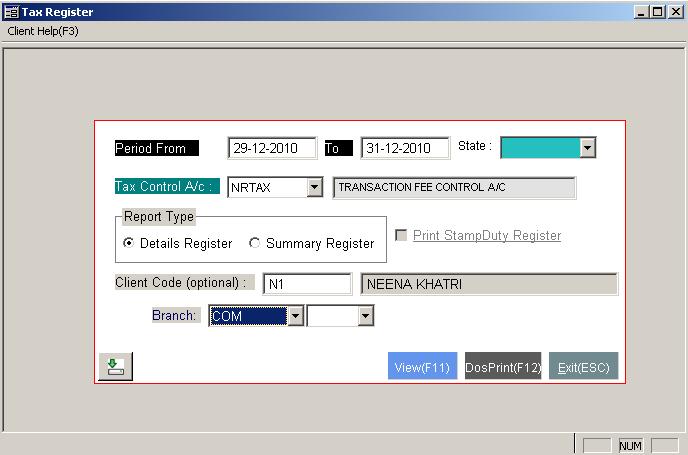Expand the COM branch dropdown
688x455 pixels.
295,316
